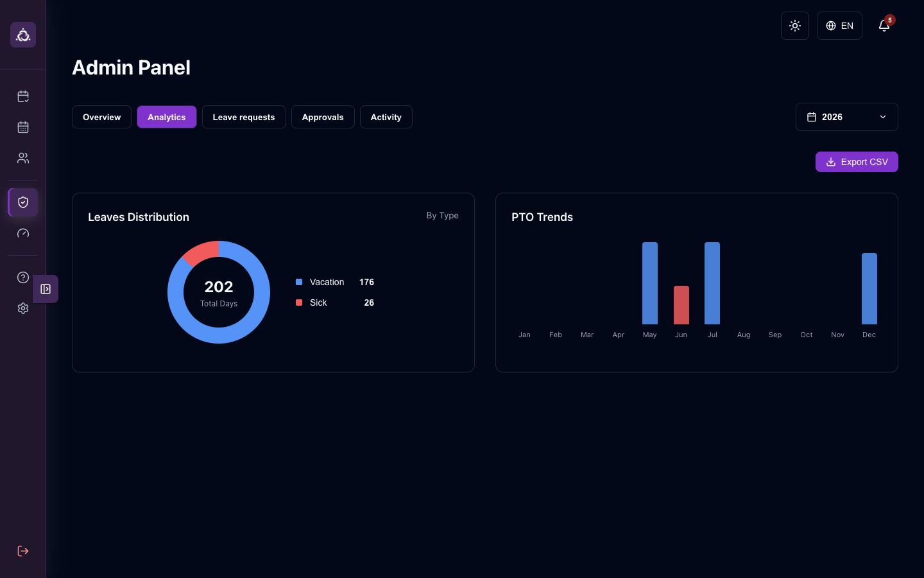Open the 2026 year dropdown

click(847, 117)
